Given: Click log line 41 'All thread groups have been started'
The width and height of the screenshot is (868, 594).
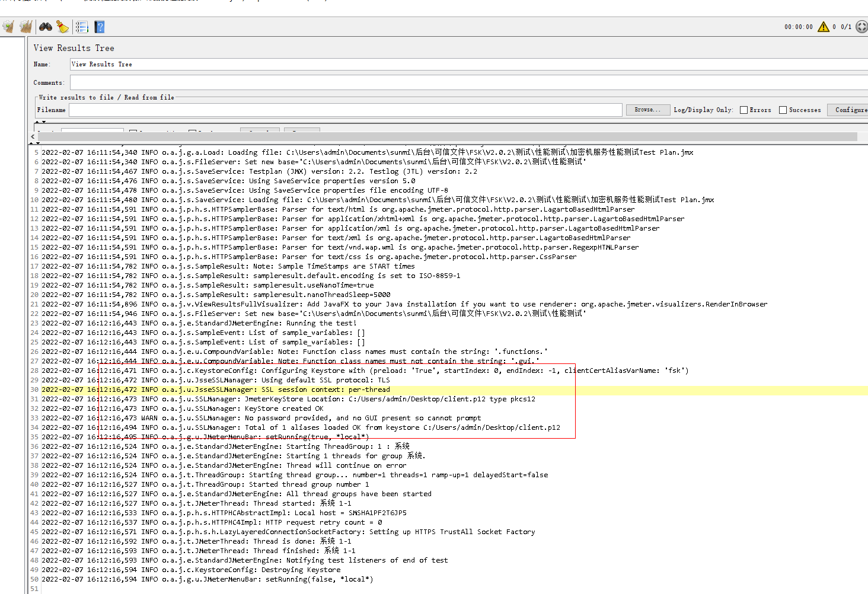Looking at the screenshot, I should (237, 494).
